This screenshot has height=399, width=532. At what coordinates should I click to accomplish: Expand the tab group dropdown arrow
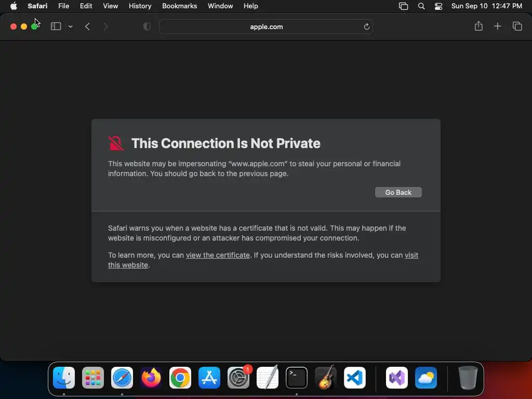[70, 26]
